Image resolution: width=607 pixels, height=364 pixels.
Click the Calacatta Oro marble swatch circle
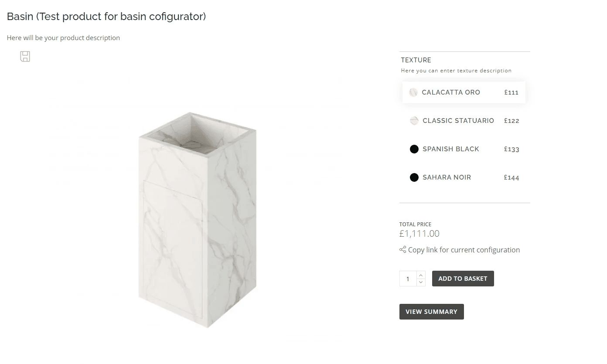(413, 92)
